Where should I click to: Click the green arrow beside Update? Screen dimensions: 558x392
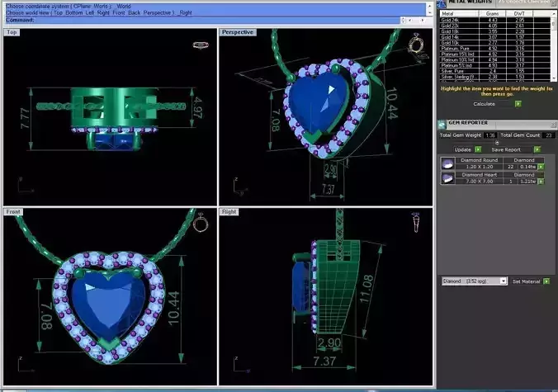click(x=478, y=149)
